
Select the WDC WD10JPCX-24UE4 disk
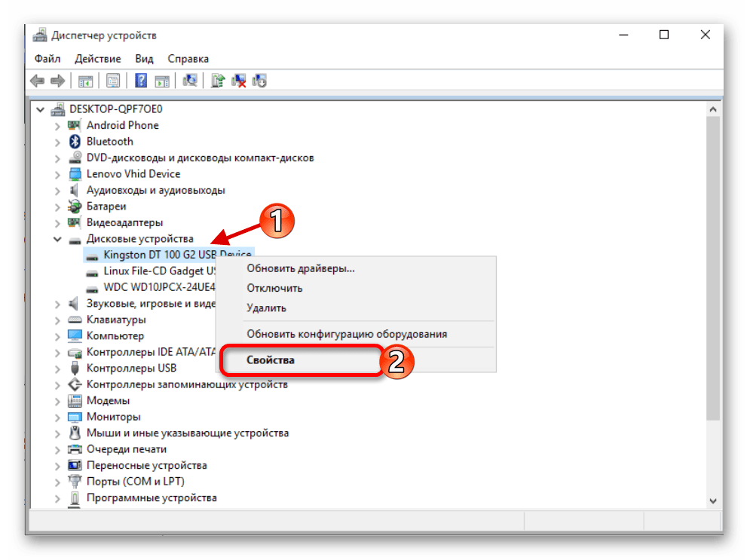(150, 287)
